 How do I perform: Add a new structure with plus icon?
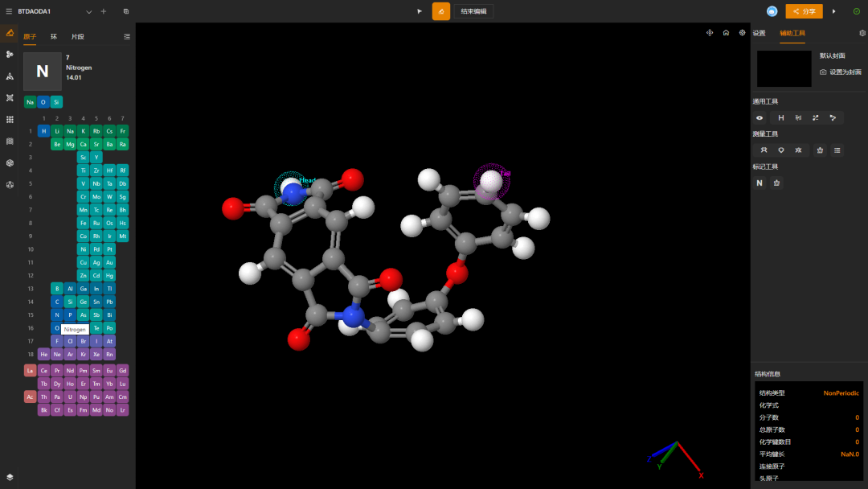pos(104,11)
